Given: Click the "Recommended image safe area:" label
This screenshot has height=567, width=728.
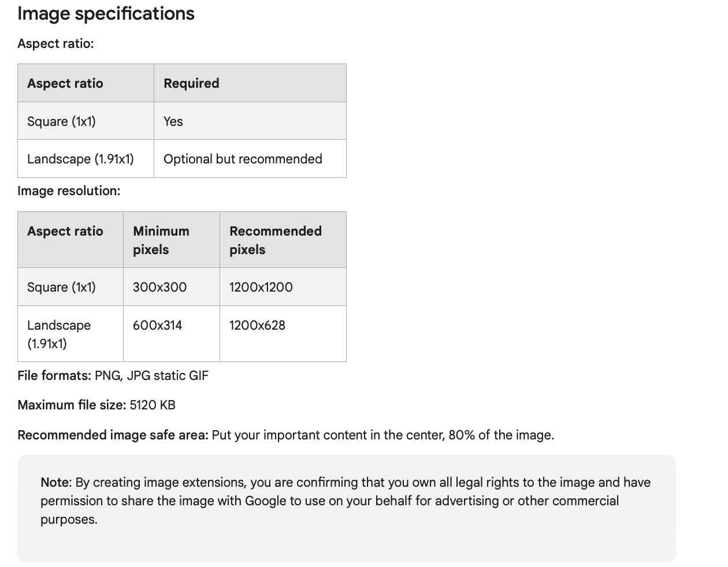Looking at the screenshot, I should pyautogui.click(x=113, y=435).
